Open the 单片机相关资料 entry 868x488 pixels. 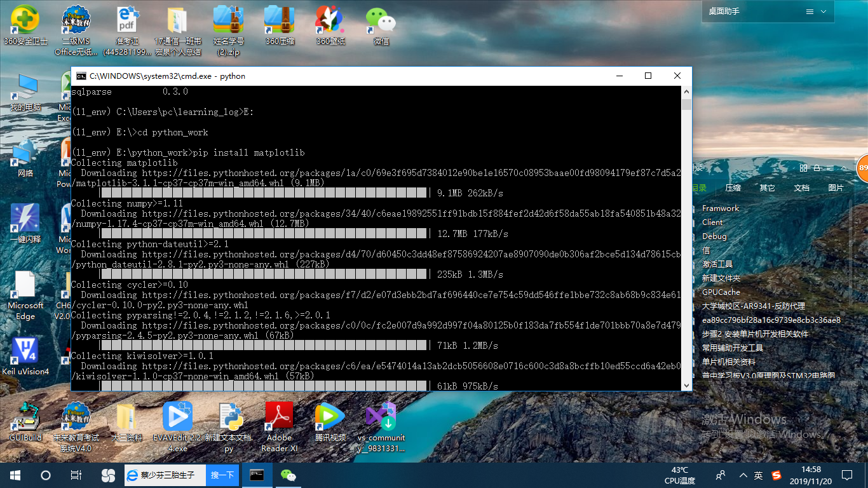(x=729, y=362)
